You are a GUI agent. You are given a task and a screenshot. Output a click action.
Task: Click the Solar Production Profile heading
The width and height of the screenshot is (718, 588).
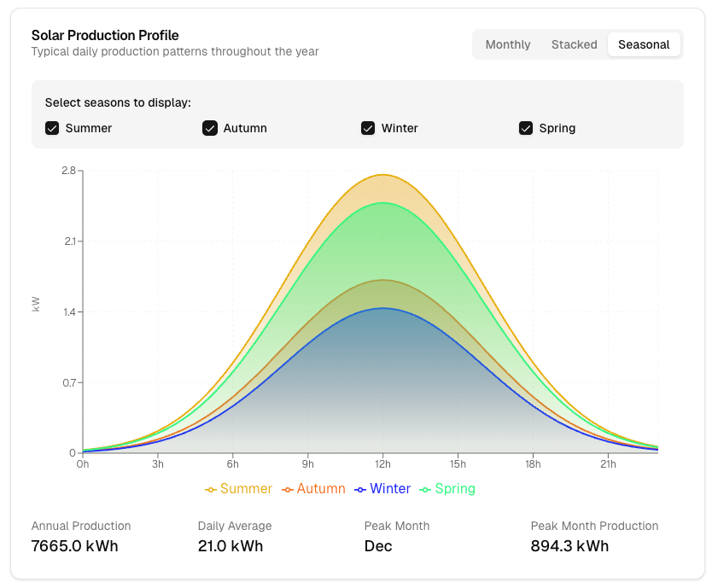click(105, 36)
